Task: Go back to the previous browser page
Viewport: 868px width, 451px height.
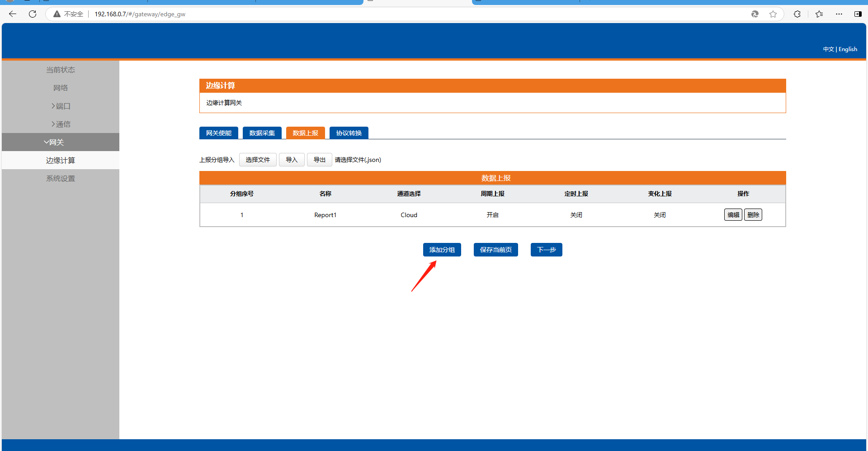Action: pyautogui.click(x=13, y=14)
